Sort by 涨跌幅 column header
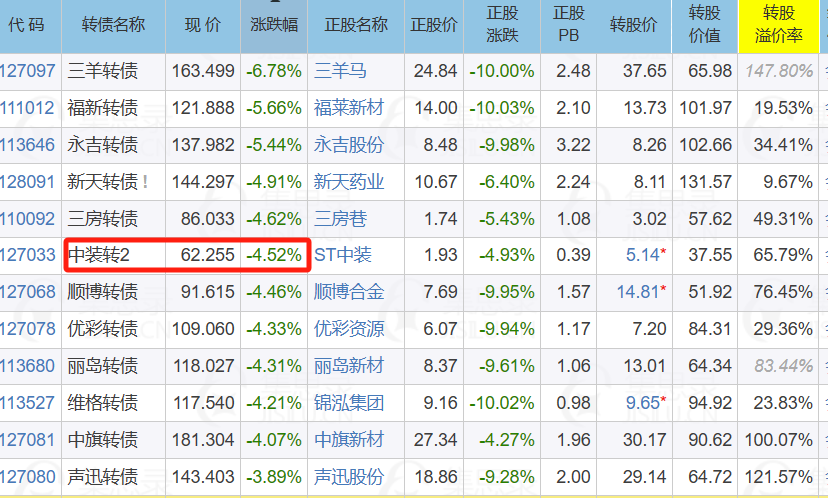Image resolution: width=828 pixels, height=498 pixels. pyautogui.click(x=274, y=25)
